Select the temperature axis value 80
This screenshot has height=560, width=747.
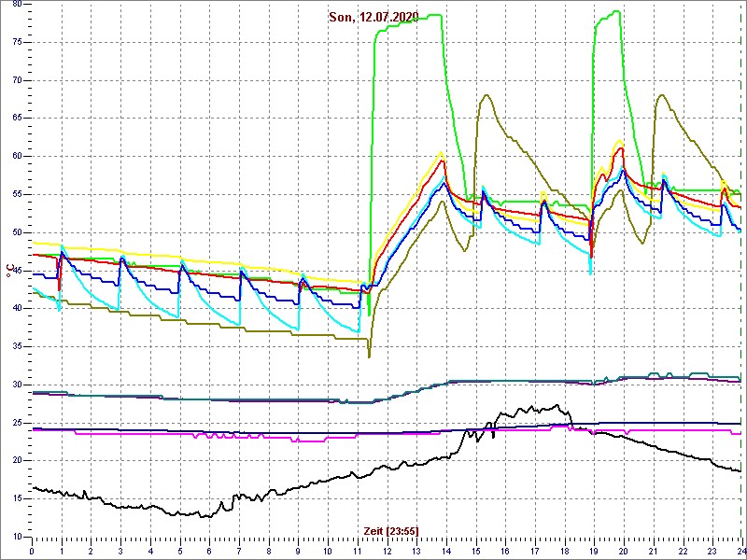point(17,5)
